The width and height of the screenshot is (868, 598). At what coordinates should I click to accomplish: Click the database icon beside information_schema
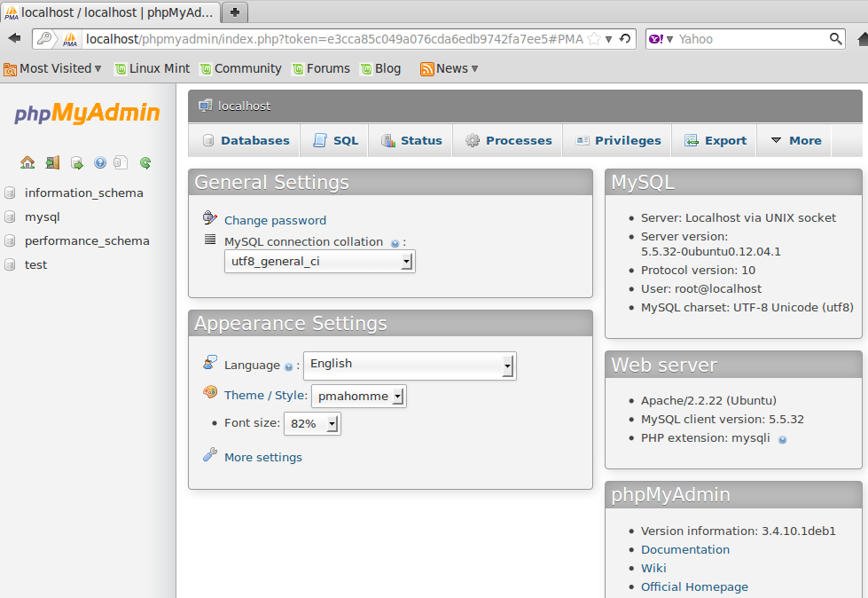coord(10,193)
